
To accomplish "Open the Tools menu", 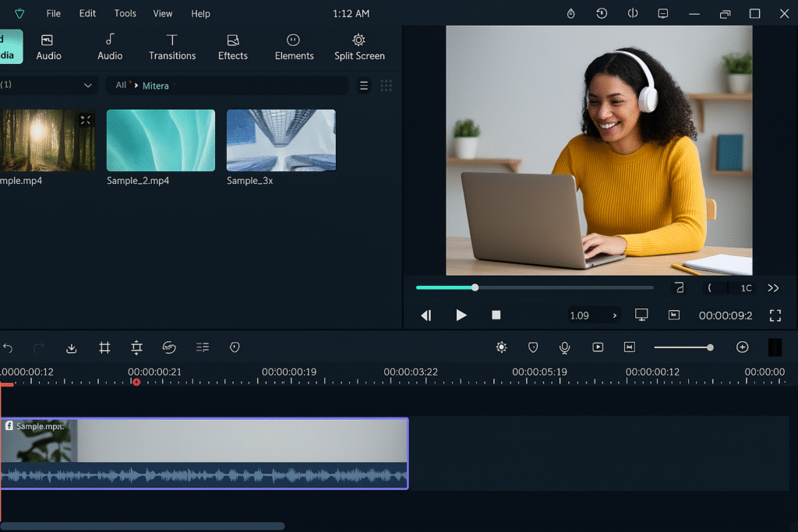I will [125, 13].
